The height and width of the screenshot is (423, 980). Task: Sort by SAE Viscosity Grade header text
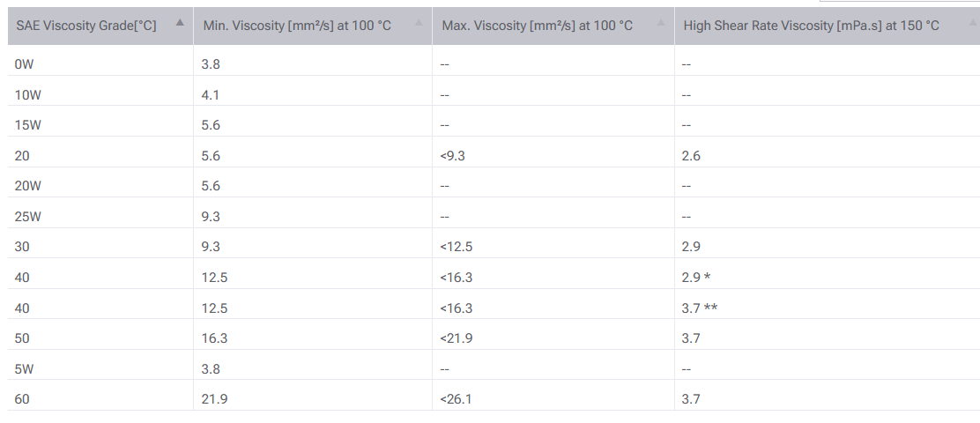[x=86, y=26]
